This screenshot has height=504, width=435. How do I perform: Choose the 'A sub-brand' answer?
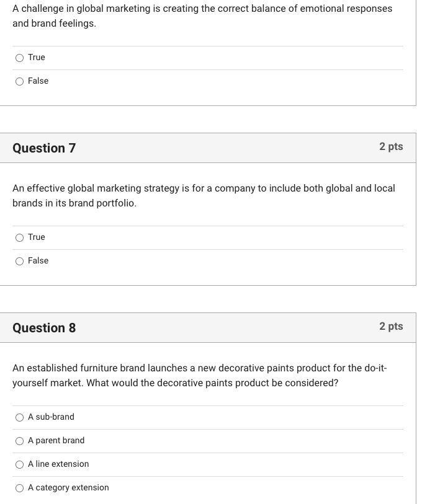tap(20, 417)
